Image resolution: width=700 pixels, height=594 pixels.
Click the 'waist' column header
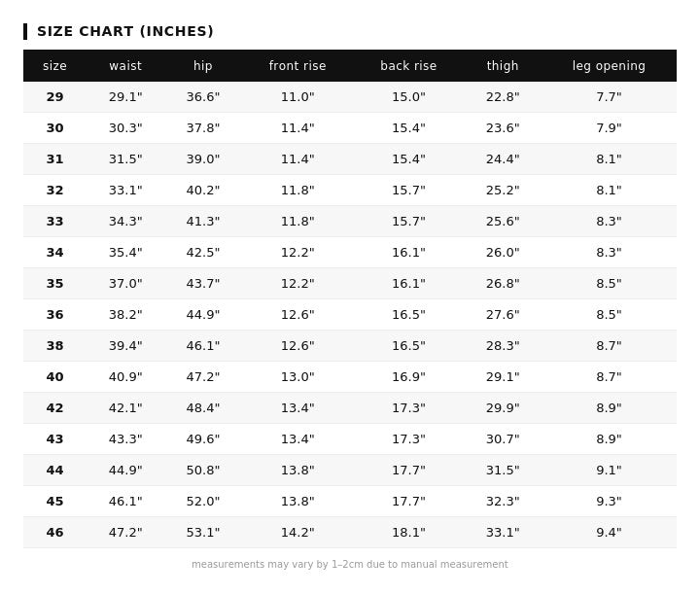coord(125,66)
